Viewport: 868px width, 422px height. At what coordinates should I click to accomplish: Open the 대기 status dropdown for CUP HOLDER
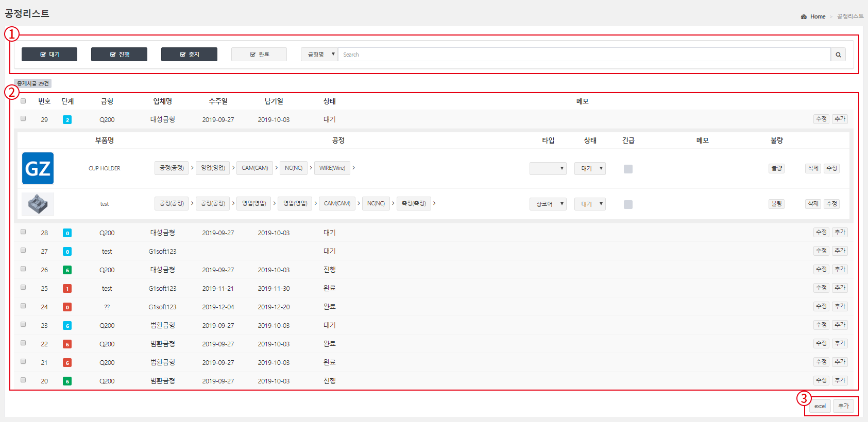coord(590,168)
